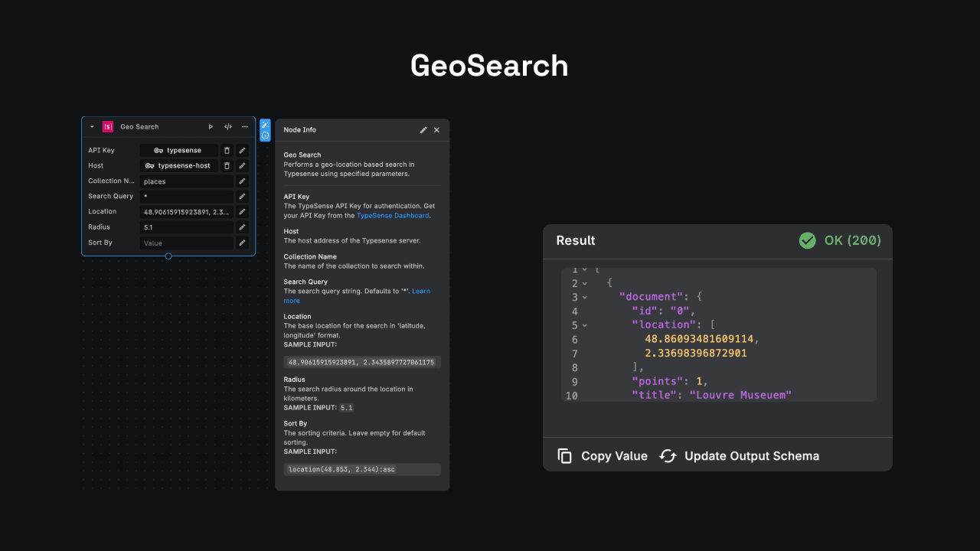The width and height of the screenshot is (980, 551).
Task: Open the code view icon on the node
Action: [227, 127]
